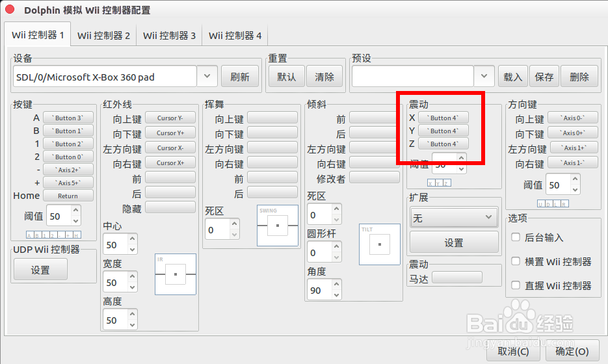Click the minus key mapping Axis 2+
608x364 pixels.
pos(68,170)
